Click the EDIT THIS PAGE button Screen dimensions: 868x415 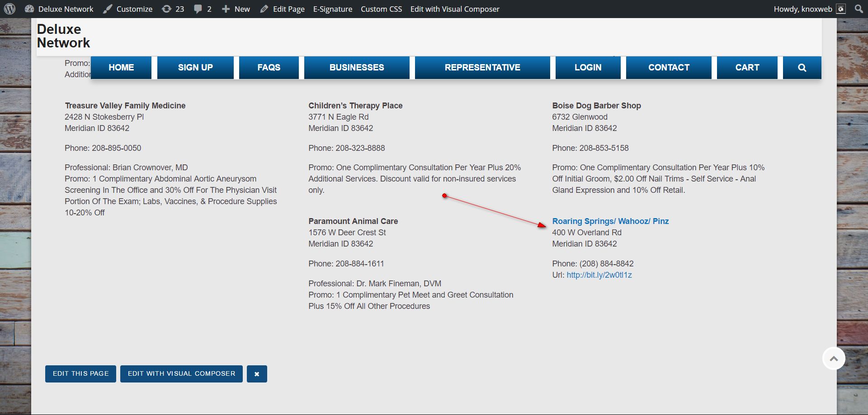(80, 374)
